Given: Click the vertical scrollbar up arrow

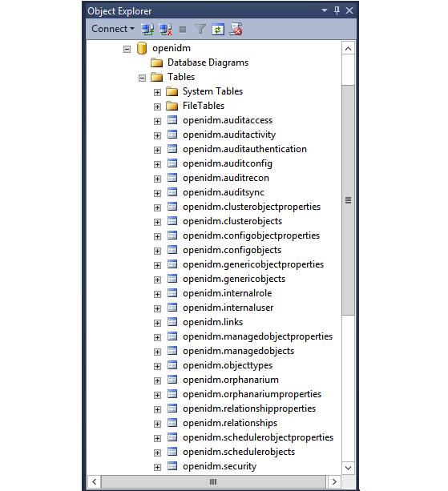Looking at the screenshot, I should coord(348,48).
